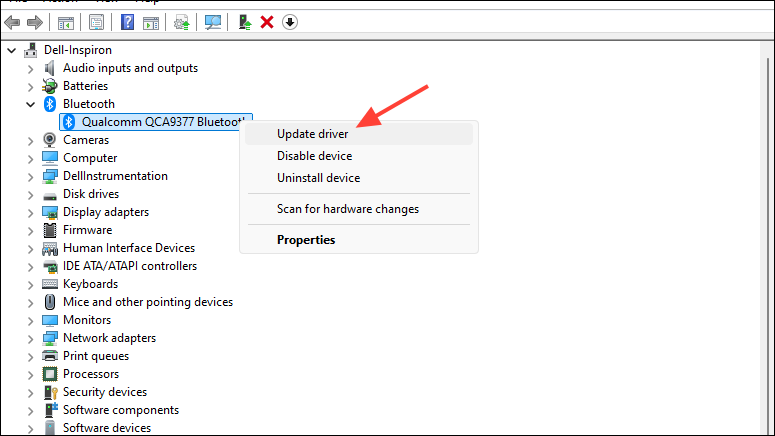
Task: Select the Qualcomm QCA9377 Bluetooth device row
Action: [x=156, y=122]
